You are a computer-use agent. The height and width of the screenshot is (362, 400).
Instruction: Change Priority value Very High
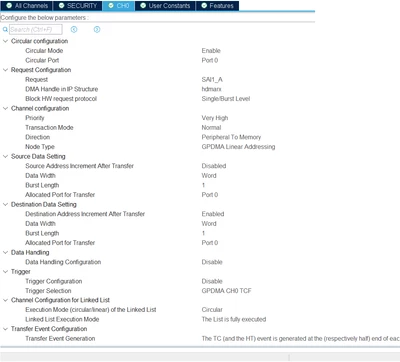(215, 118)
